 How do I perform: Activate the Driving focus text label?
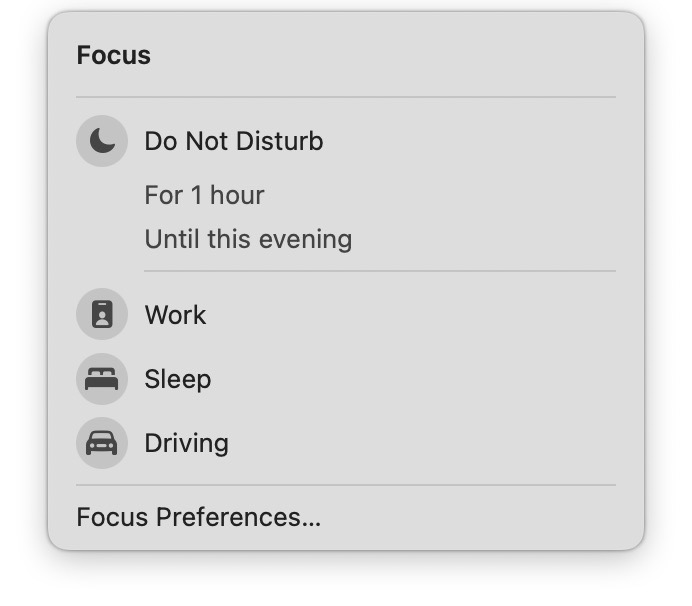coord(186,443)
